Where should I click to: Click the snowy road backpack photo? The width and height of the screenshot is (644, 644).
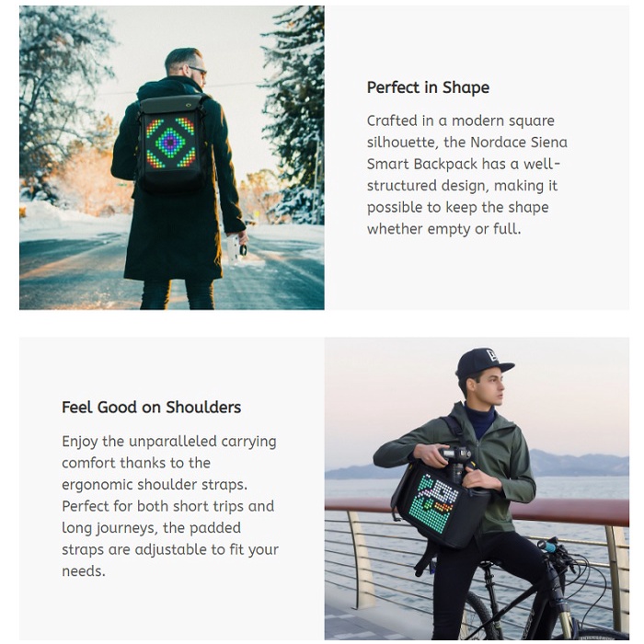[x=172, y=157]
